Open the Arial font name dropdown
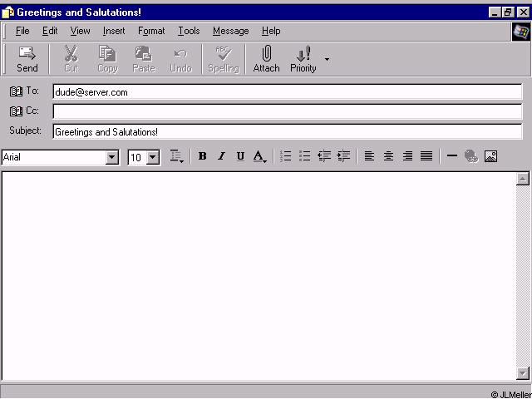The image size is (532, 399). click(x=112, y=157)
